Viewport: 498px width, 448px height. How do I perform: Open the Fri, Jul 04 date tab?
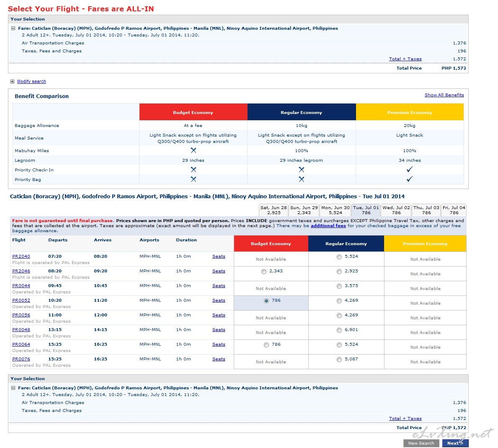pos(454,210)
